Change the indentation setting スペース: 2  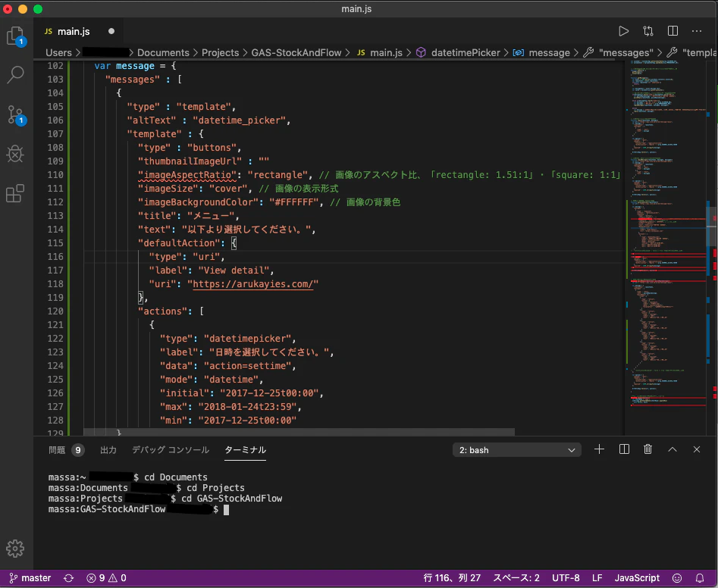[x=516, y=578]
